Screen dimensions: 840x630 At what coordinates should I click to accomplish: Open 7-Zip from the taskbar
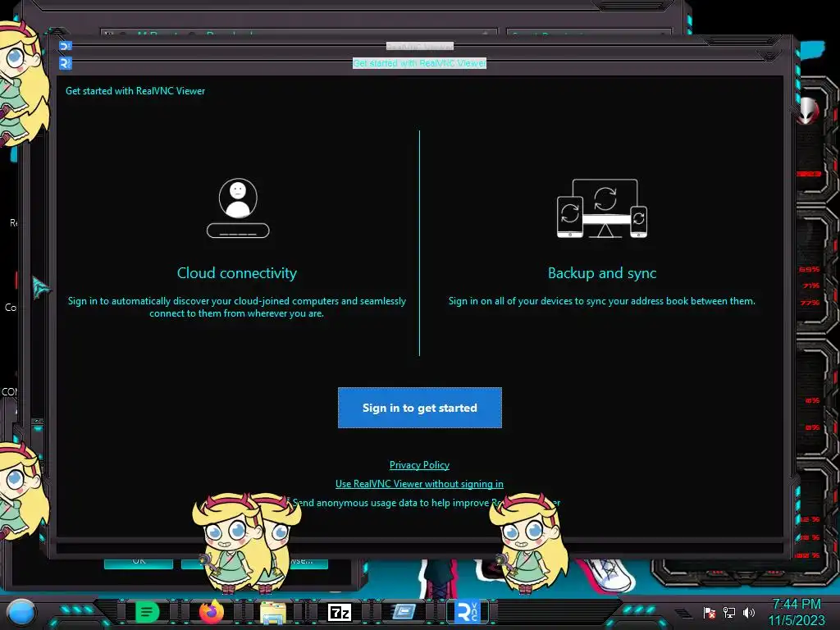pyautogui.click(x=339, y=612)
